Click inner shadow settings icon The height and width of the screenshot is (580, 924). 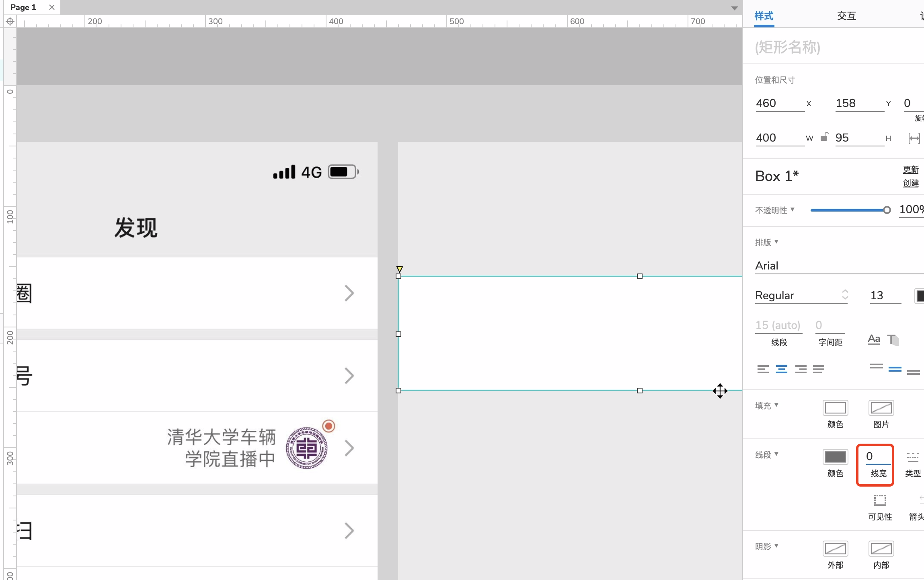click(x=881, y=549)
